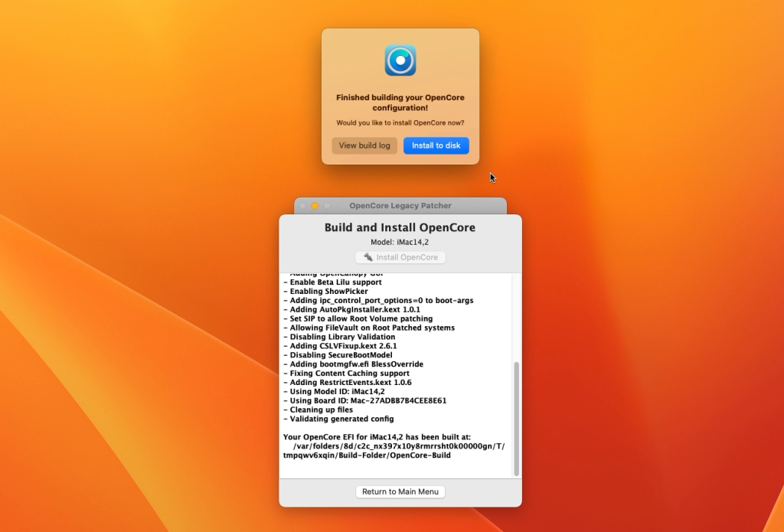Click the disabled Install OpenCore button
Viewport: 784px width, 532px height.
click(x=400, y=257)
